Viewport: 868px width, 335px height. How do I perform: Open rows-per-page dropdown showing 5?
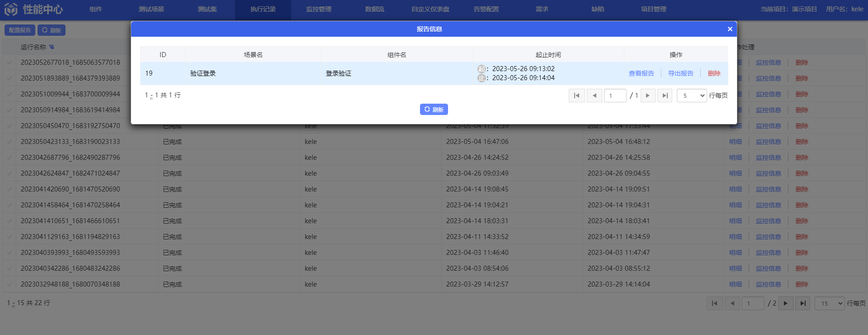(692, 96)
